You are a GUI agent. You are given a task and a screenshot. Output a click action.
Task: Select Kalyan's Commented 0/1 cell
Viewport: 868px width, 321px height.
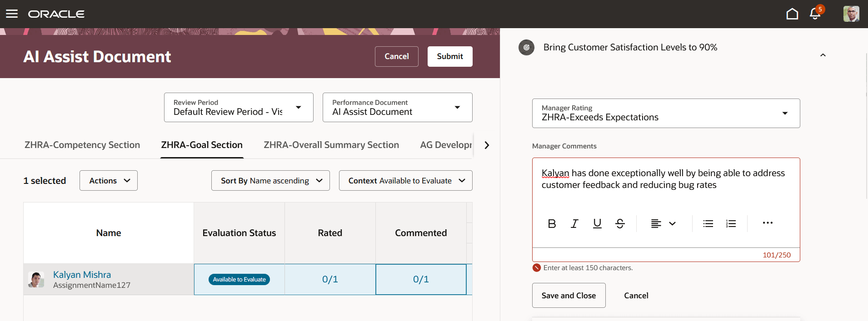421,279
